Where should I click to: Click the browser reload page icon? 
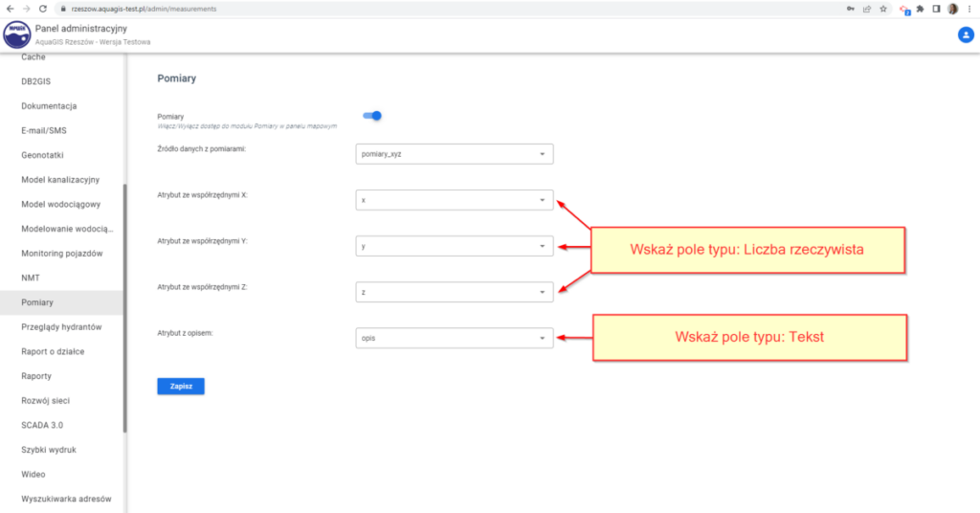[x=42, y=9]
